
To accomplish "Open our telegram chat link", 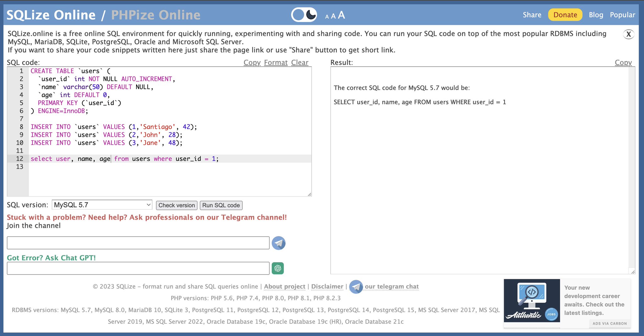I will tap(392, 286).
